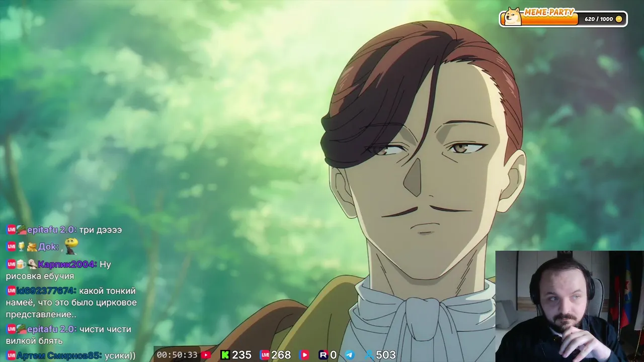The width and height of the screenshot is (644, 362).
Task: Click the chat message 'усики))'
Action: tap(120, 355)
